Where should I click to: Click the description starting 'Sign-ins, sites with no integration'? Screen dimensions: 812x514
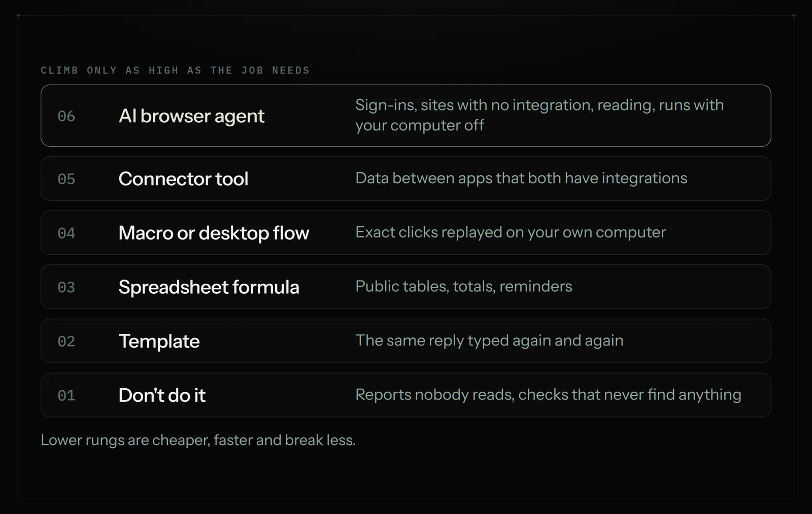(539, 115)
